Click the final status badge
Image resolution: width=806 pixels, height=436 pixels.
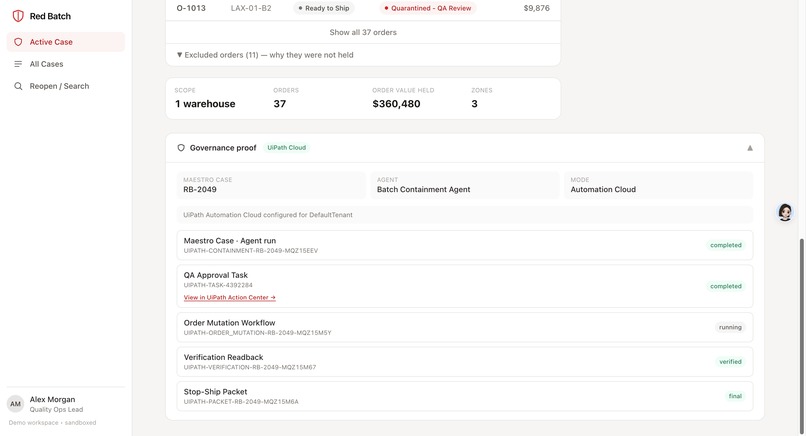click(735, 396)
